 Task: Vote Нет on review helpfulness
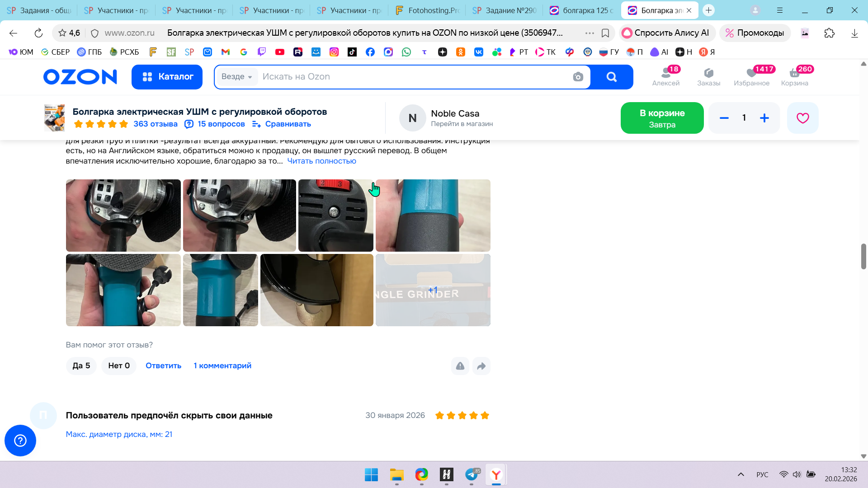pyautogui.click(x=119, y=366)
